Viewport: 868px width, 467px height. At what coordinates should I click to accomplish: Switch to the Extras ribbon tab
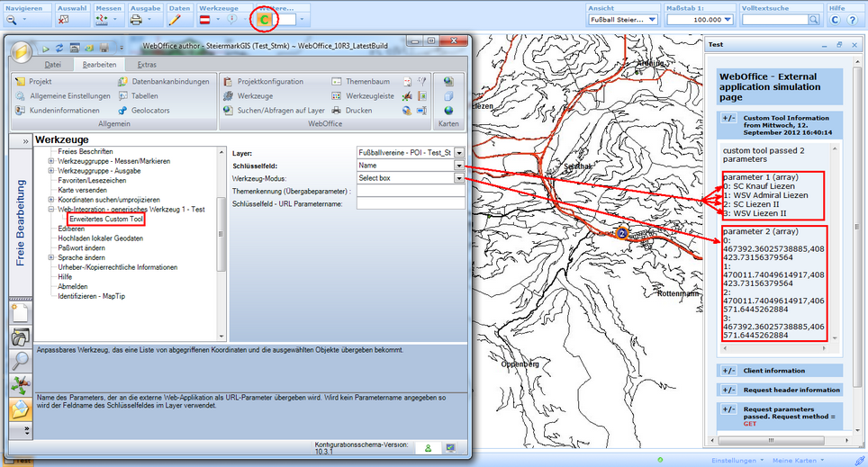146,65
